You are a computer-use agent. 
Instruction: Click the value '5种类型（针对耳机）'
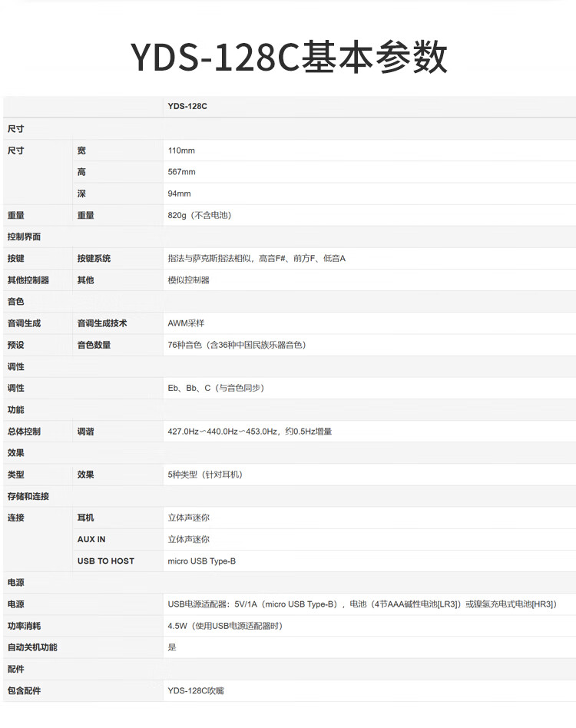(x=205, y=475)
